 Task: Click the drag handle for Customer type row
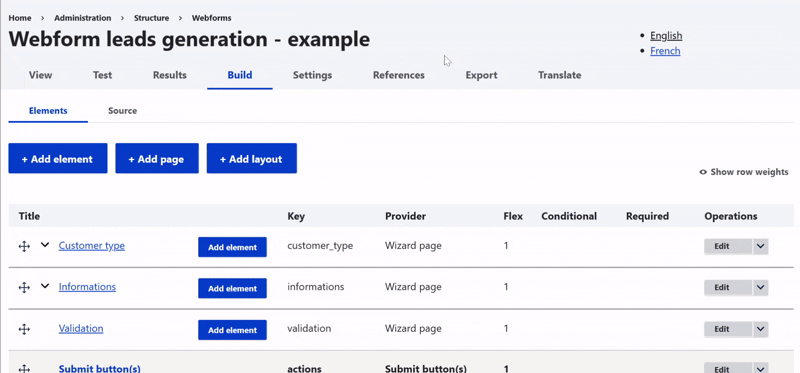(24, 246)
